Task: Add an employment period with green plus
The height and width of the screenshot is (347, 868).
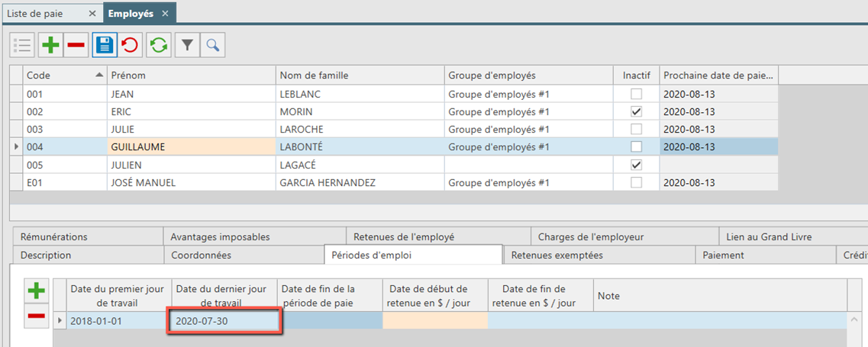Action: pos(37,291)
